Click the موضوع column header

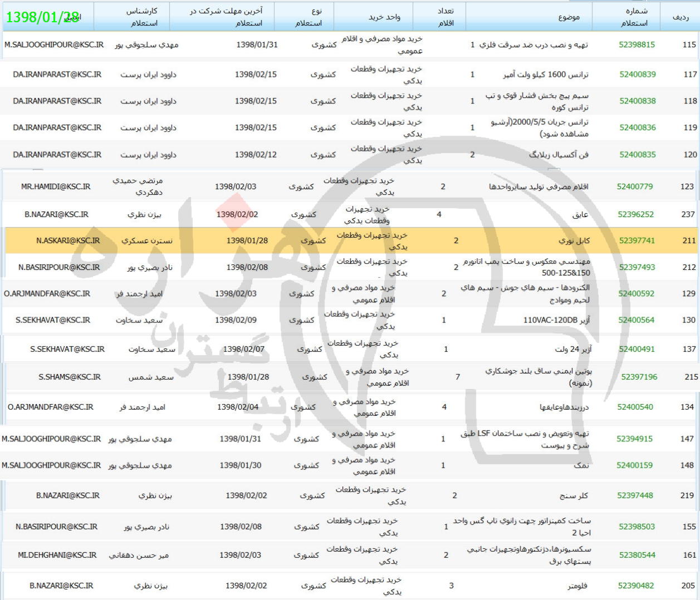pos(569,17)
